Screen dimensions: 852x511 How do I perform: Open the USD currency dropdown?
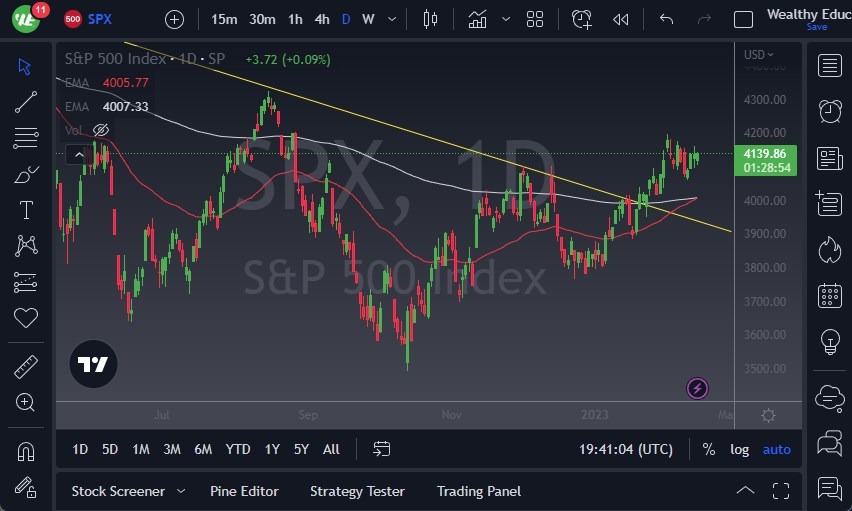point(759,55)
